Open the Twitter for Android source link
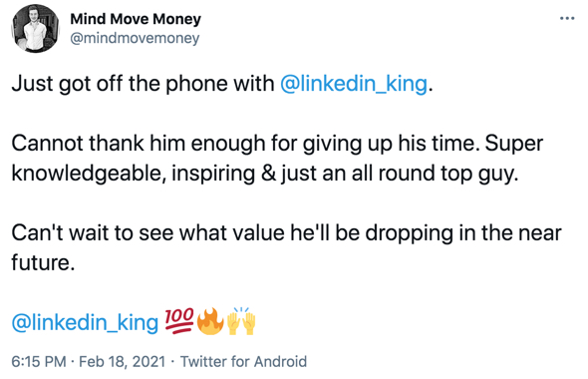The image size is (588, 379). point(243,361)
